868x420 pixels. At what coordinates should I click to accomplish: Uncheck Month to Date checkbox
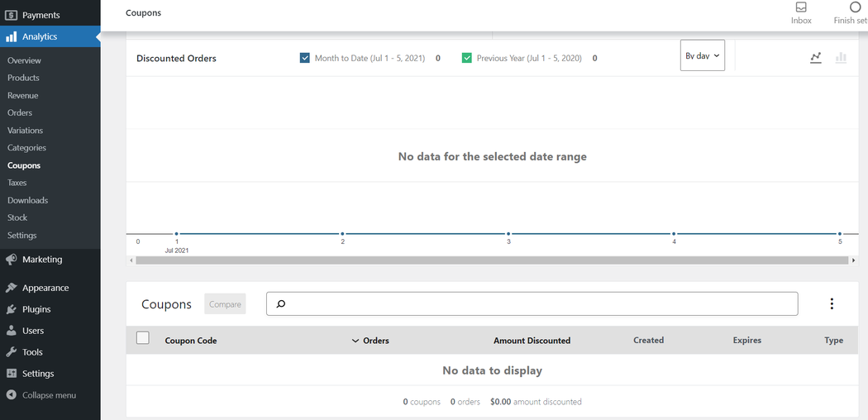tap(304, 58)
